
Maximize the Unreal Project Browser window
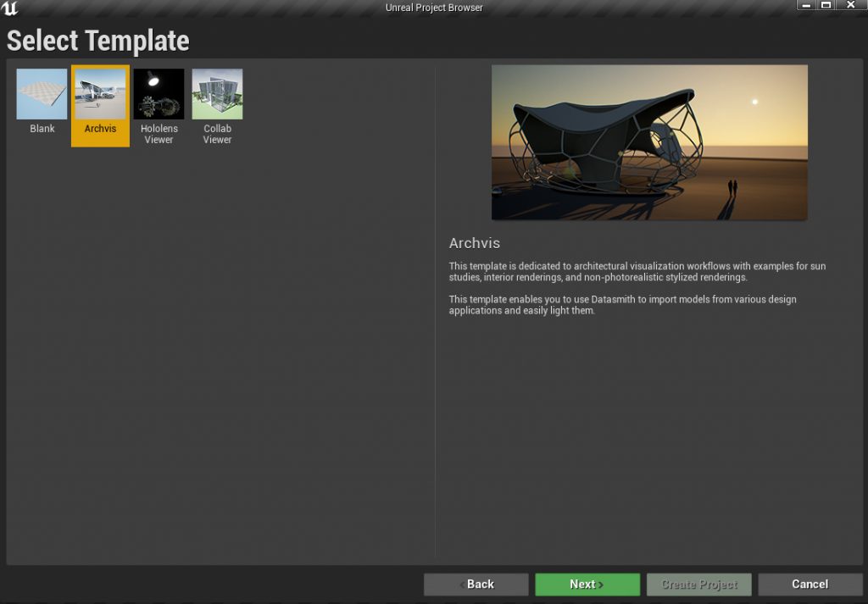[826, 5]
